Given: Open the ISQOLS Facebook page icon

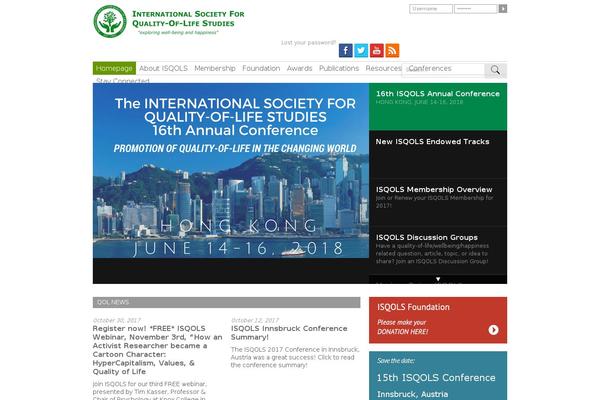Looking at the screenshot, I should (346, 51).
